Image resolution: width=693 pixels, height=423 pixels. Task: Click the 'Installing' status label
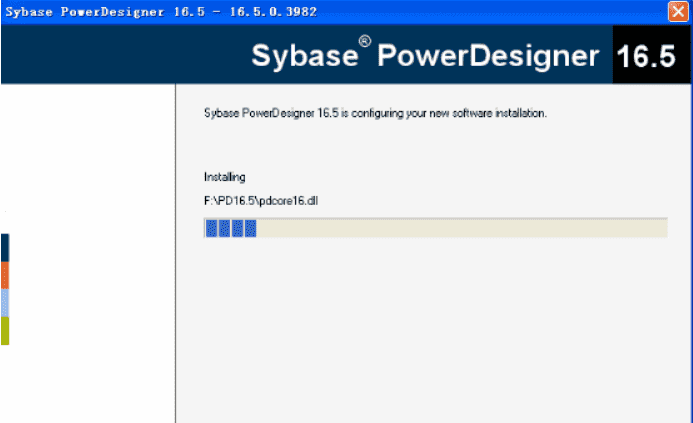pos(225,177)
